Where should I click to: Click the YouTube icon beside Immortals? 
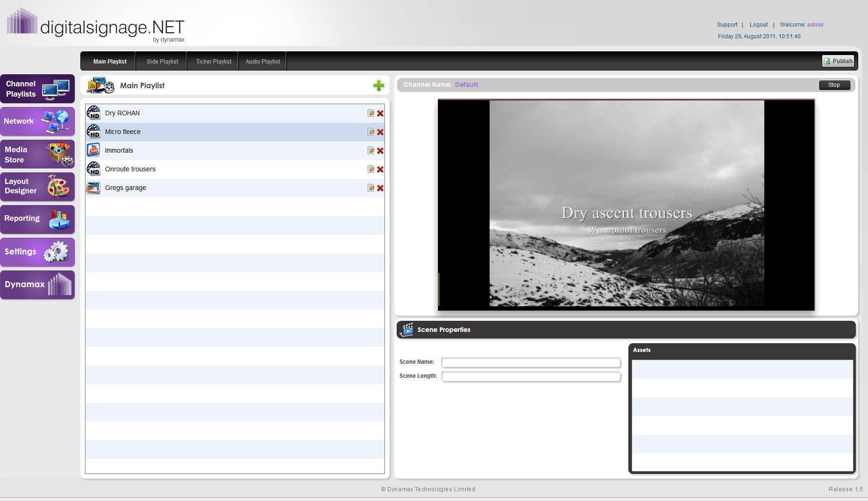click(93, 150)
